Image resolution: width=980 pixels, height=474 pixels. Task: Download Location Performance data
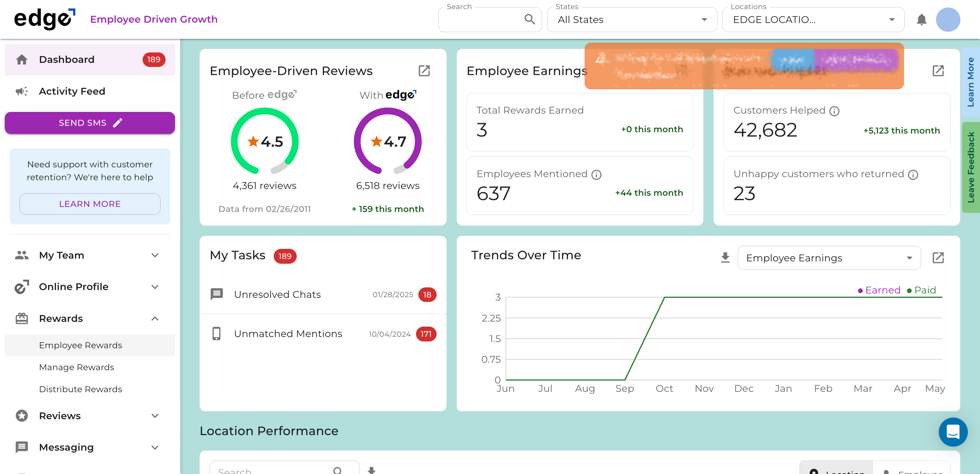click(x=372, y=470)
